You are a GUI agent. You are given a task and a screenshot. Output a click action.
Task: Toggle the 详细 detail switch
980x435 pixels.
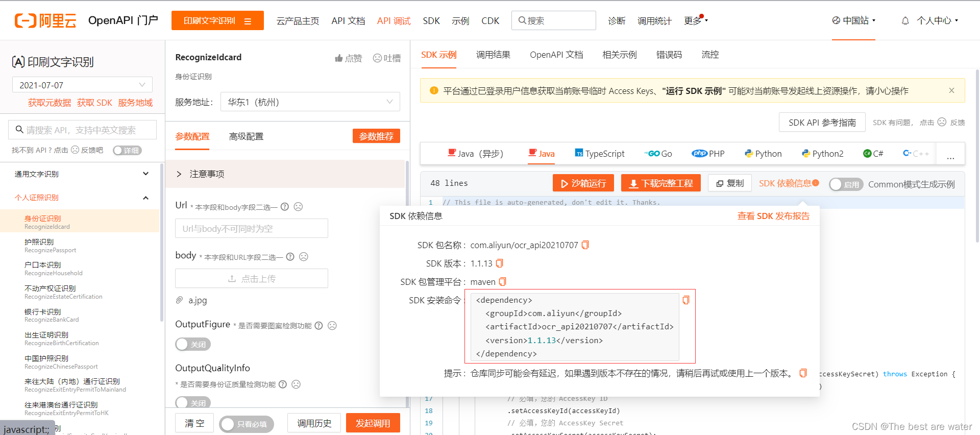pyautogui.click(x=127, y=150)
